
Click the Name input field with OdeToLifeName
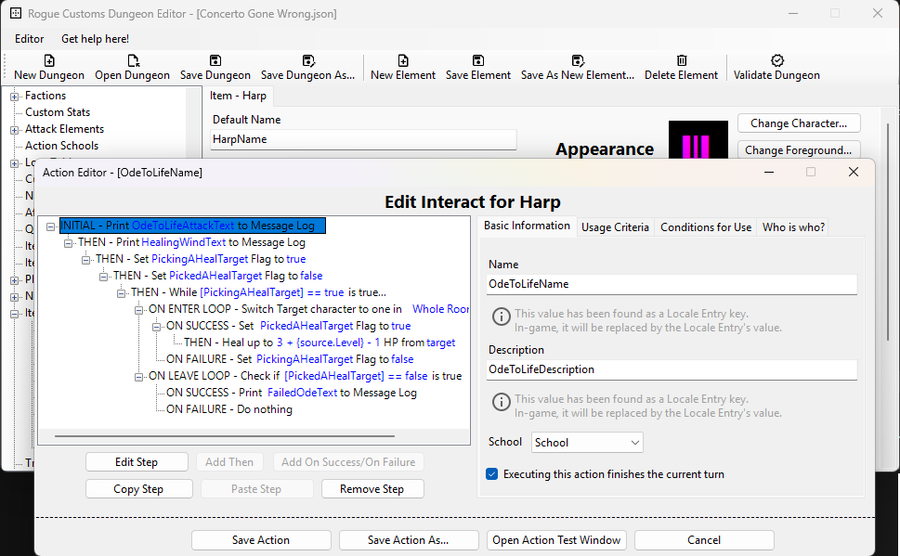pos(672,284)
